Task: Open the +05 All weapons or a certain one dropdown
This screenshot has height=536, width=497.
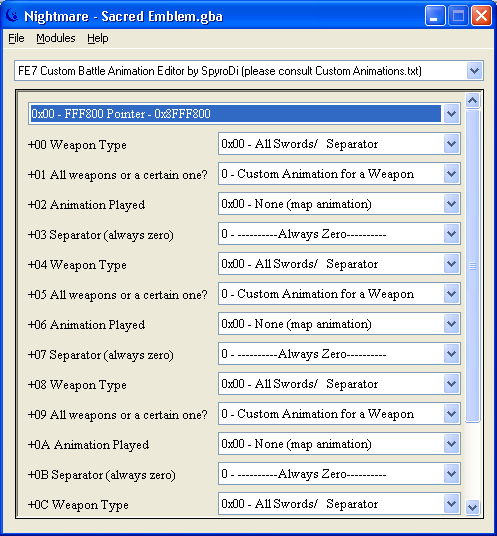Action: [x=451, y=294]
